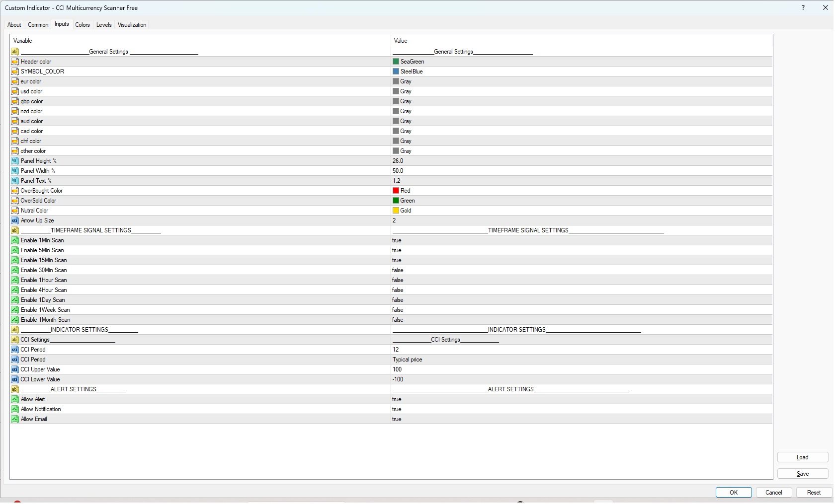Click the numeric icon beside Arrow Up Size
The height and width of the screenshot is (504, 835).
pyautogui.click(x=14, y=220)
